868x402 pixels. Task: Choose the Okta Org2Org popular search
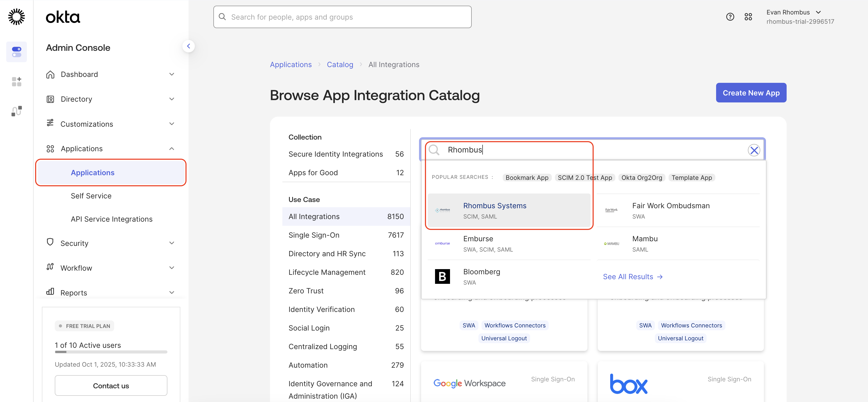(x=641, y=178)
